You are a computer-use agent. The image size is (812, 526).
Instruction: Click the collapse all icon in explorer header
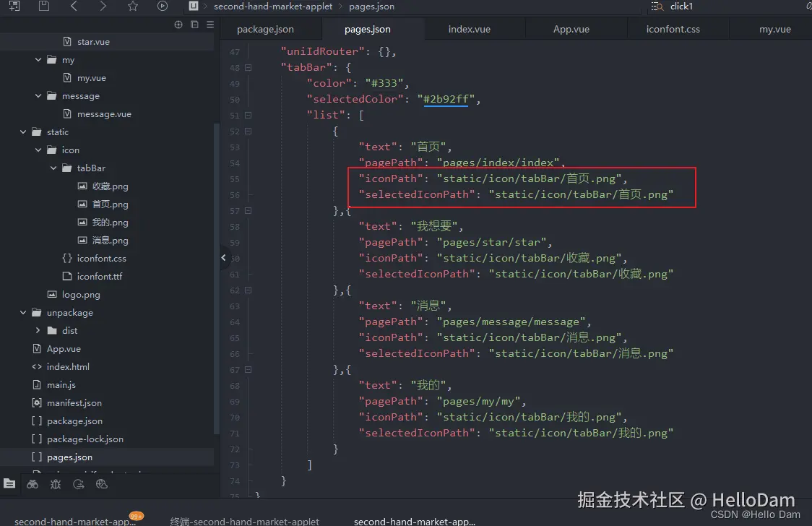(x=195, y=25)
